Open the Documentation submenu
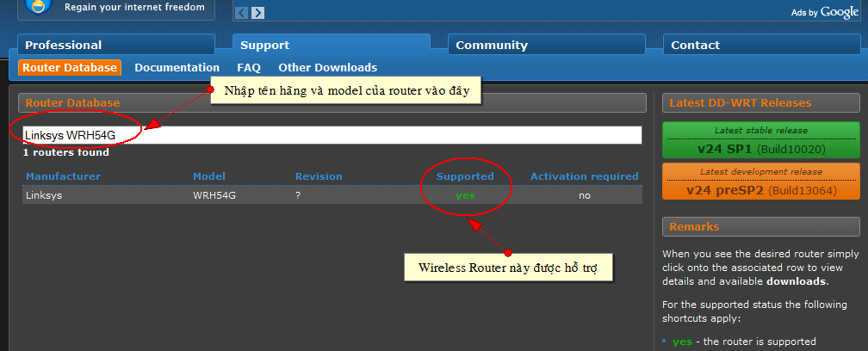This screenshot has height=351, width=868. pyautogui.click(x=177, y=67)
